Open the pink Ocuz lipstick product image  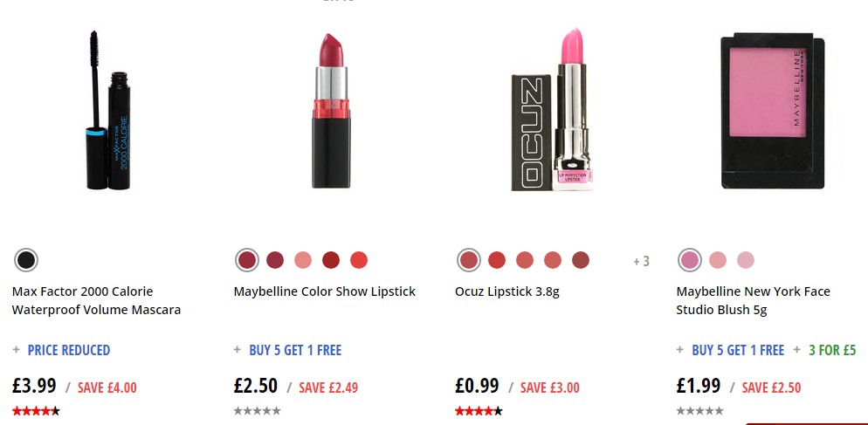(552, 109)
